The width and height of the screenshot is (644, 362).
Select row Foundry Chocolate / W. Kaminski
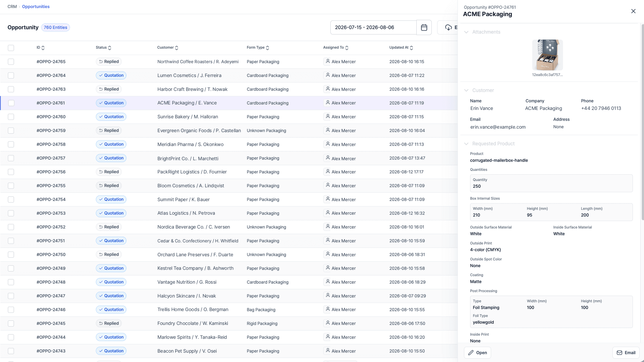pyautogui.click(x=229, y=323)
